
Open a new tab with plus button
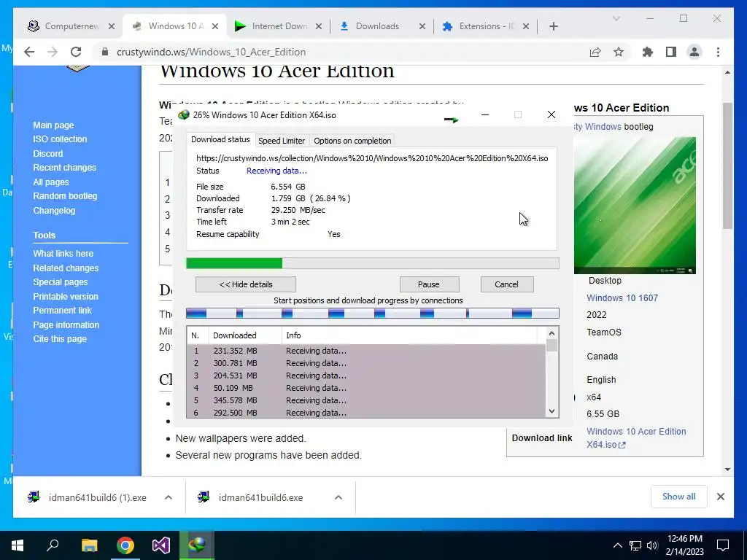[553, 26]
